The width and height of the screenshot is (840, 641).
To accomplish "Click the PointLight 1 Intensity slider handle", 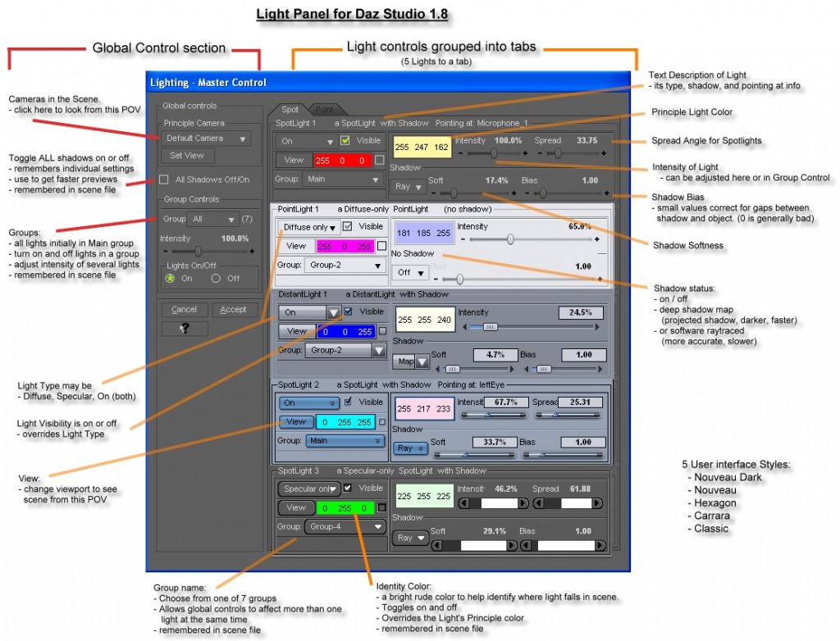I will [x=510, y=239].
